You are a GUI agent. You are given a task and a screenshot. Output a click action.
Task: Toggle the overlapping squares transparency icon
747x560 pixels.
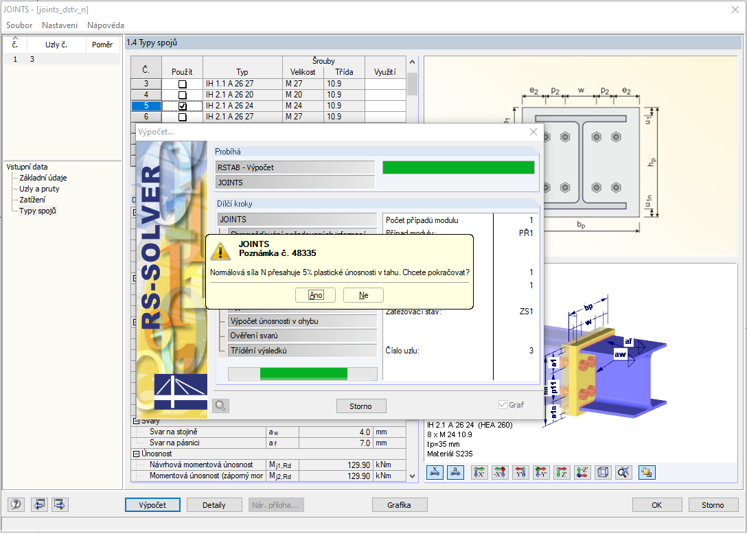point(647,472)
